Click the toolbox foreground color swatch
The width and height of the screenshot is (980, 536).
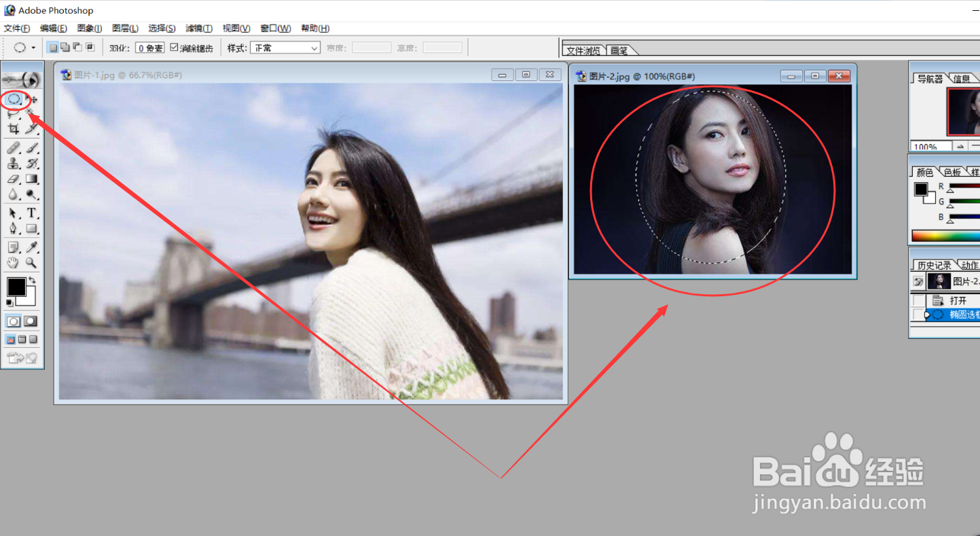(x=16, y=287)
